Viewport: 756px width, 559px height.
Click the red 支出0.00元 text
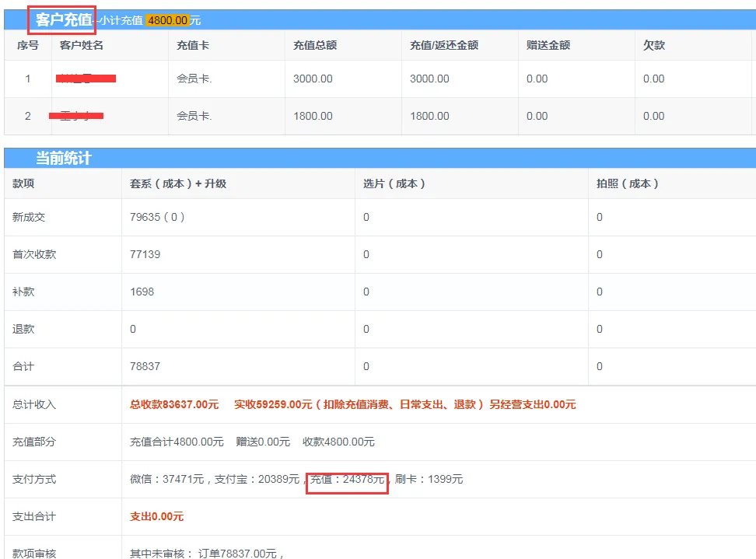tap(156, 516)
